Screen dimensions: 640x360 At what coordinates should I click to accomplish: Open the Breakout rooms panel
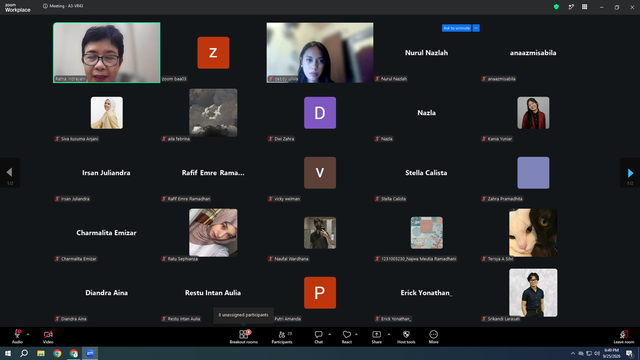244,337
